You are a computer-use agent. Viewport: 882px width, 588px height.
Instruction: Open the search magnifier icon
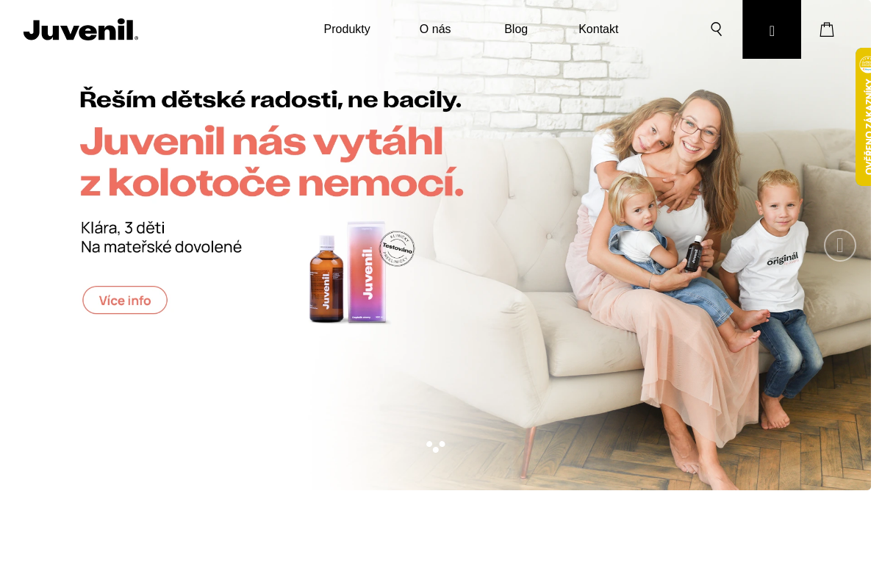coord(717,29)
